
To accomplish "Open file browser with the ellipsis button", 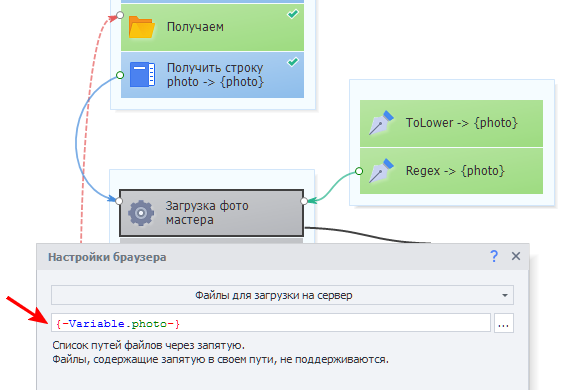I will [504, 323].
